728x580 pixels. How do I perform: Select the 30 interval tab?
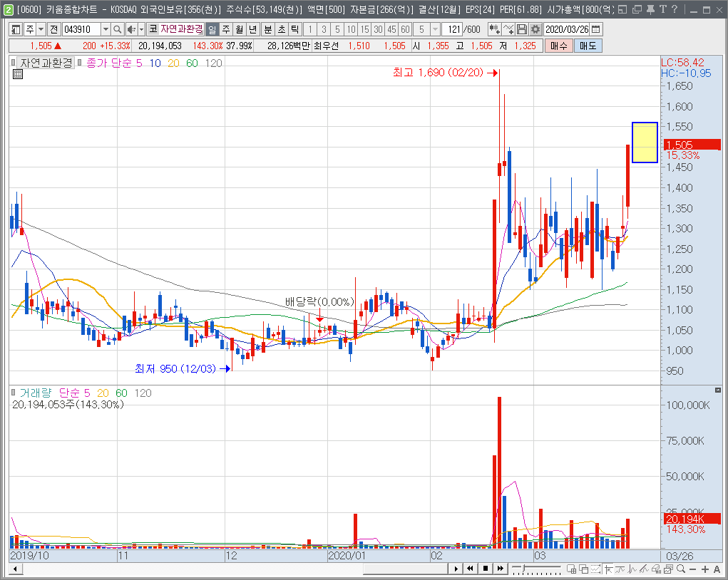click(379, 30)
